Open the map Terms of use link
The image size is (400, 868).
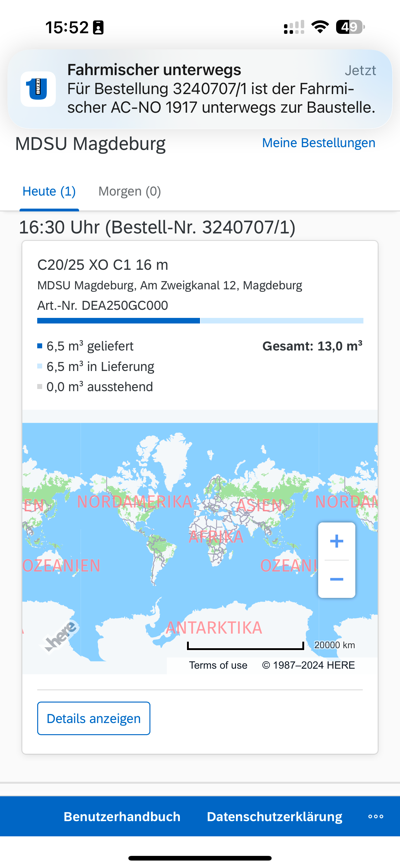click(x=218, y=665)
